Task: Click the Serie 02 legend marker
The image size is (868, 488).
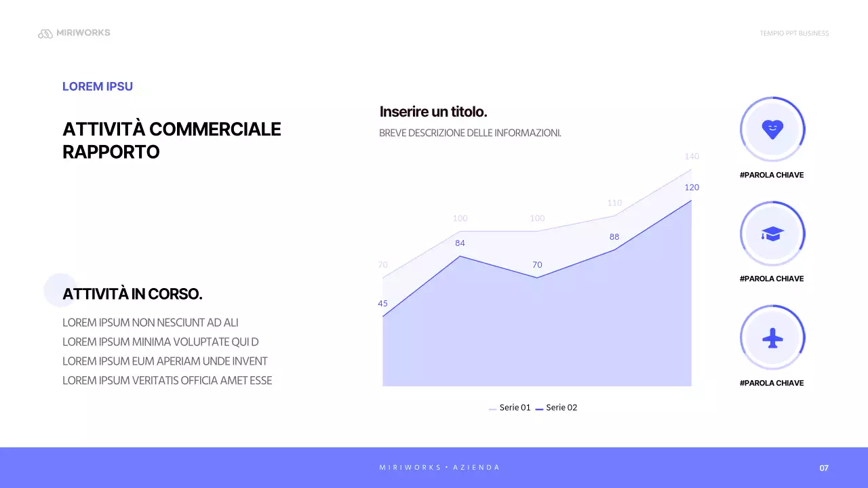Action: [539, 409]
